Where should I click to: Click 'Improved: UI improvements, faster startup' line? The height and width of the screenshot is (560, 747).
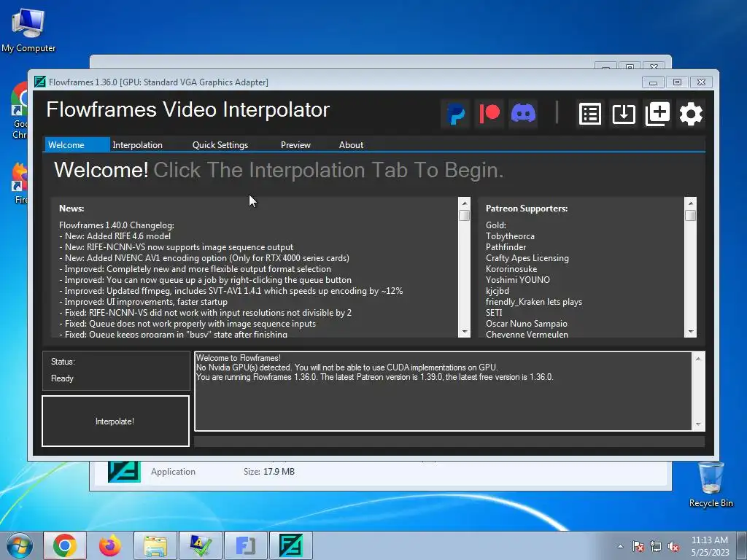144,302
